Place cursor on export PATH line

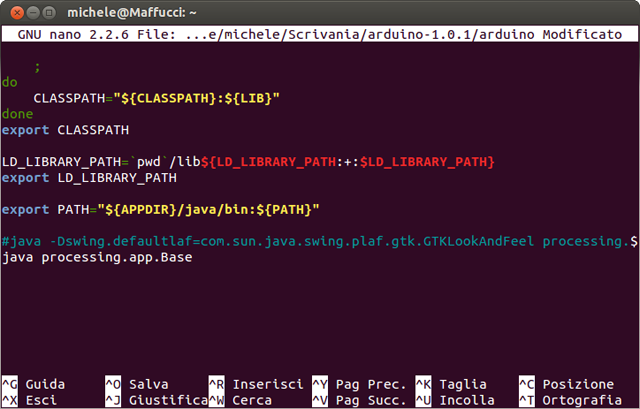(160, 210)
